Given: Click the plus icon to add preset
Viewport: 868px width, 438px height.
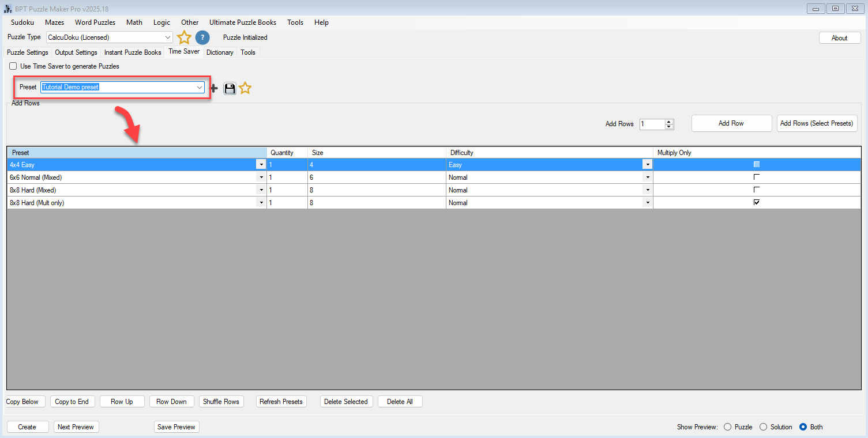Looking at the screenshot, I should click(x=214, y=88).
